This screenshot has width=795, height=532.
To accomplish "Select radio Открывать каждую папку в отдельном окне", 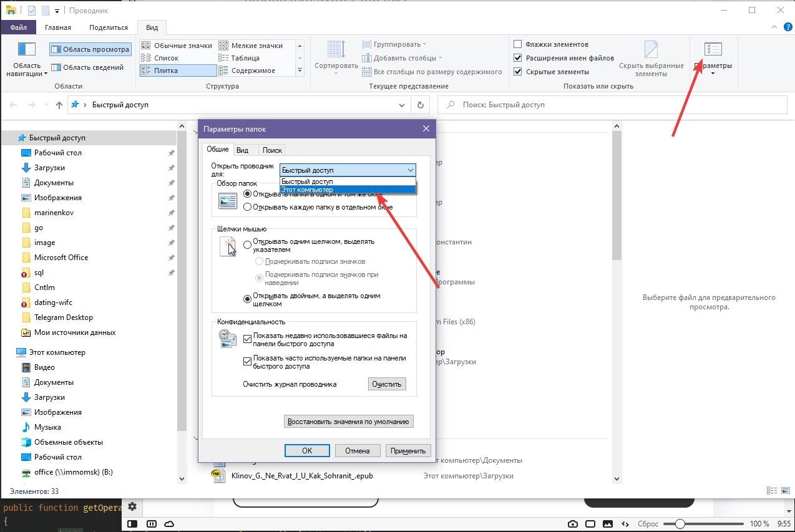I will pos(248,207).
